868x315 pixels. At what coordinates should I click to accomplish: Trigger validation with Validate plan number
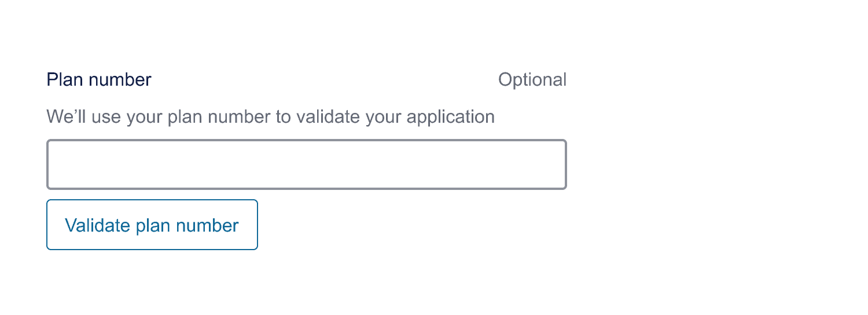152,225
